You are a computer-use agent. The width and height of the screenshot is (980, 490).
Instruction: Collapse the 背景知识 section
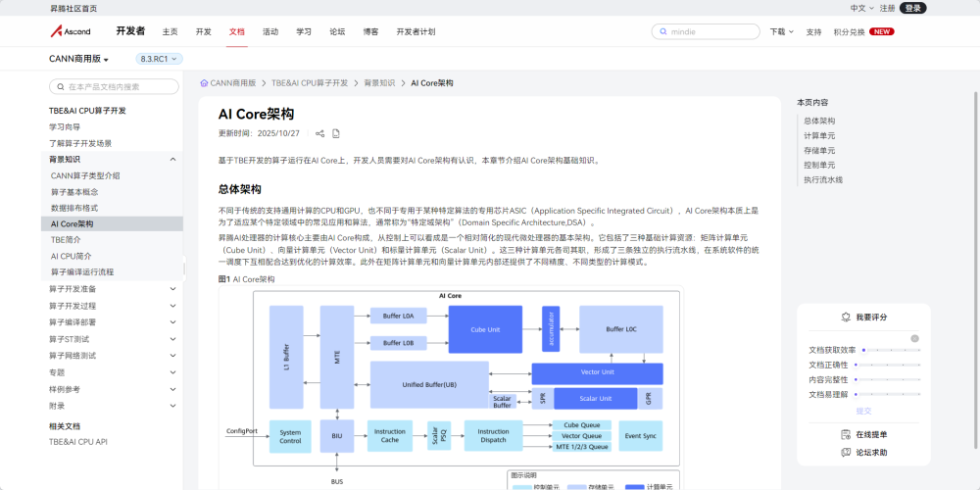coord(113,160)
